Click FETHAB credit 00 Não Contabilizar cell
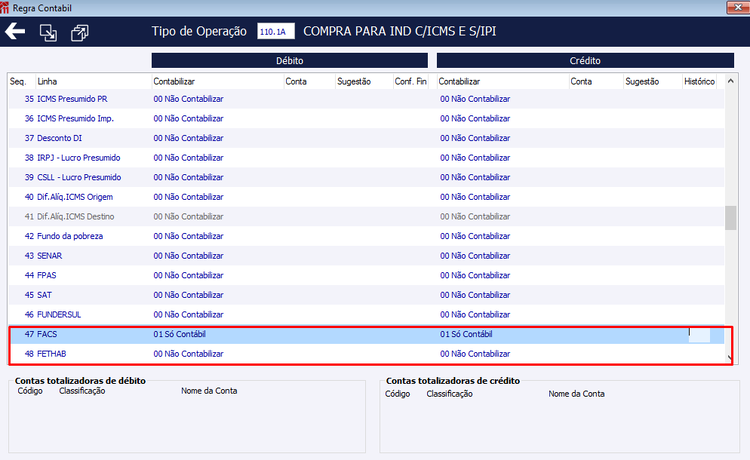 click(x=475, y=354)
